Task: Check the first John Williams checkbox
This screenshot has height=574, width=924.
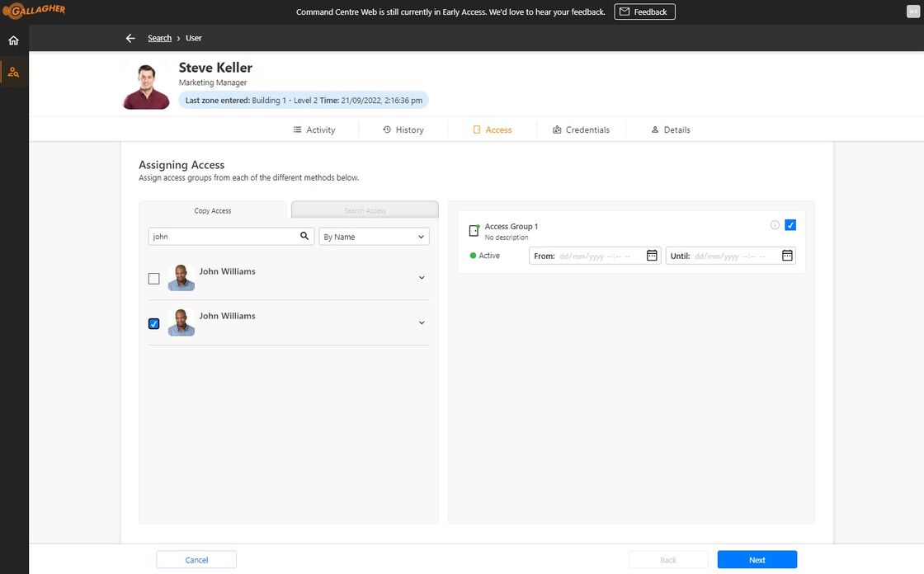Action: tap(153, 278)
